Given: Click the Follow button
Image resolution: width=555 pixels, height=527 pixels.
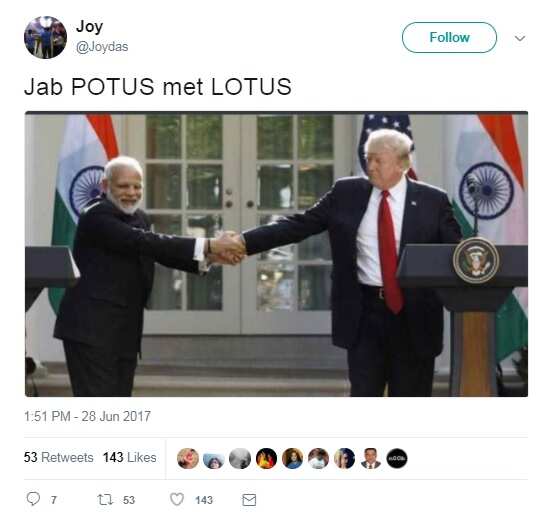Looking at the screenshot, I should click(x=449, y=38).
